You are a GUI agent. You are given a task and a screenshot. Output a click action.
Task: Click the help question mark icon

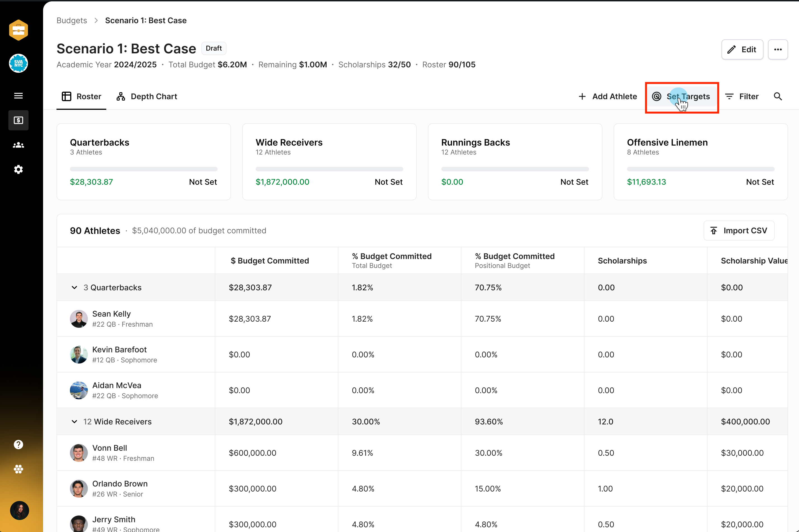click(18, 445)
